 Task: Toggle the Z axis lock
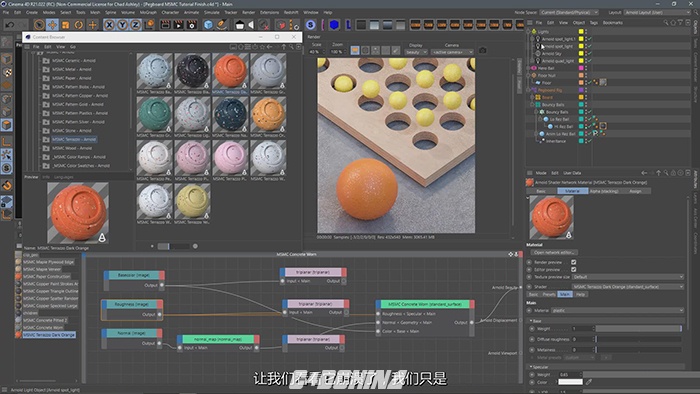[135, 25]
